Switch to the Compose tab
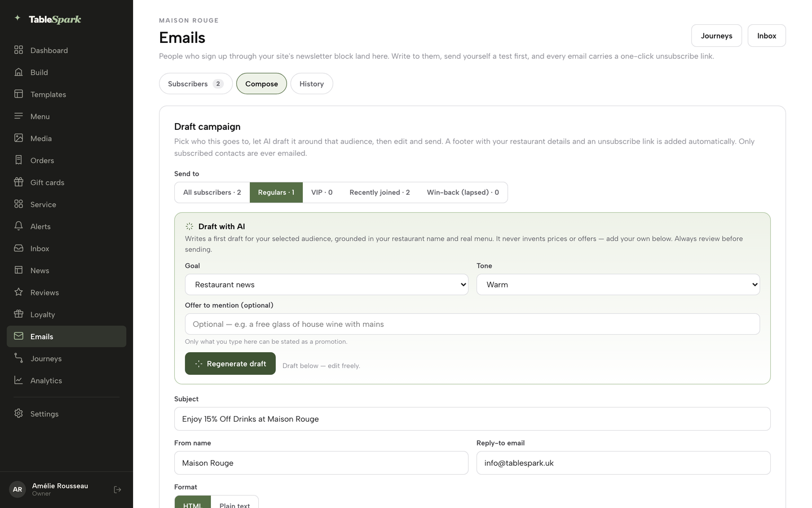This screenshot has width=812, height=508. [262, 84]
